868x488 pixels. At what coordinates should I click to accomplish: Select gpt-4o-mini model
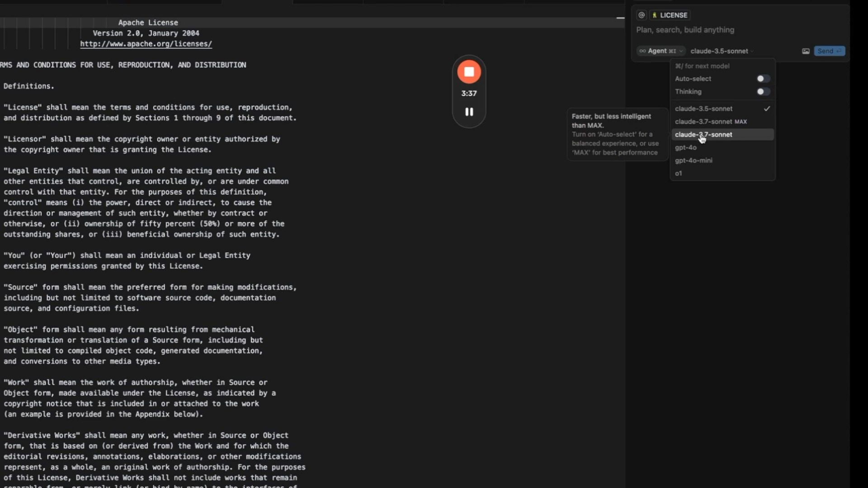[x=722, y=160]
